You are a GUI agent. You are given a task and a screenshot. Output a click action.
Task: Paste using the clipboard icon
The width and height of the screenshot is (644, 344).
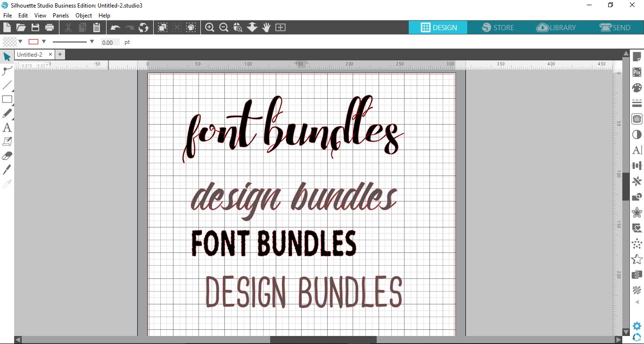tap(96, 27)
